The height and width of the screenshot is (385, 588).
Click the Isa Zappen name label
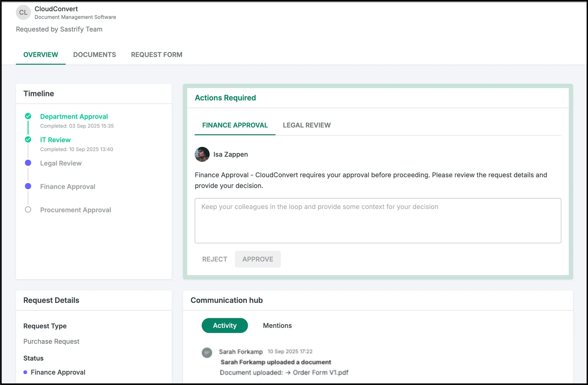(231, 154)
